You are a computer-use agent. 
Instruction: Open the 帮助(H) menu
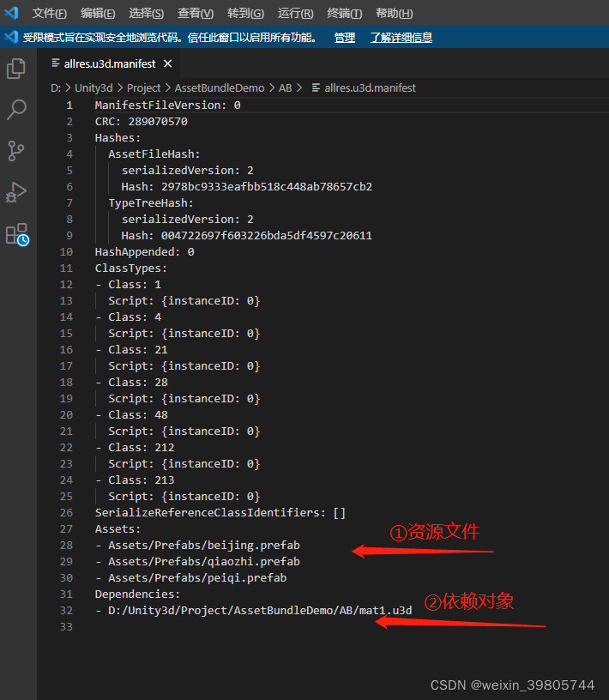[395, 14]
